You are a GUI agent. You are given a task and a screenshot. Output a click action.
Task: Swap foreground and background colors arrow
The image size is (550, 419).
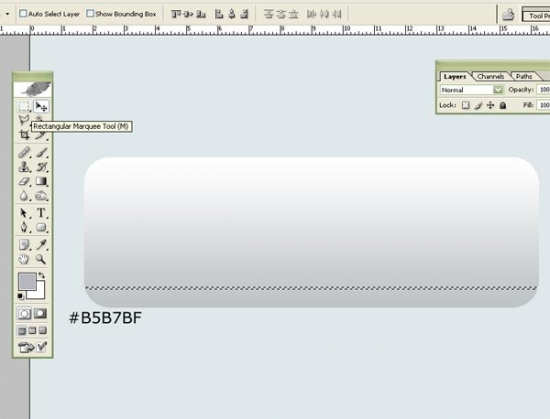(42, 276)
